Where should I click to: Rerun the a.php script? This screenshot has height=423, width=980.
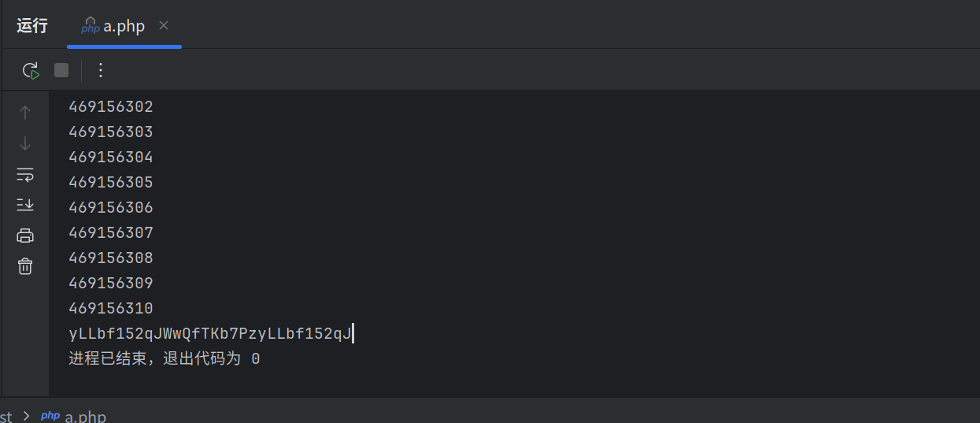(31, 71)
